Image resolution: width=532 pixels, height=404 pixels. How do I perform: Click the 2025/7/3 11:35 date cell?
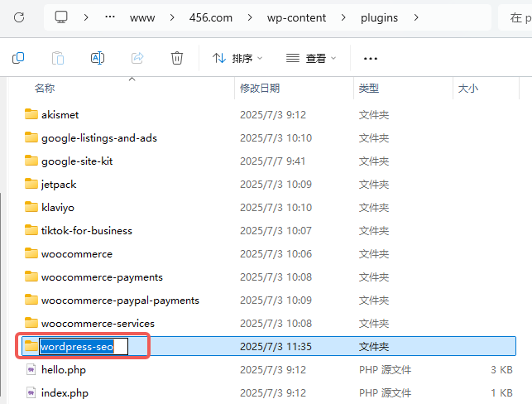tap(276, 347)
